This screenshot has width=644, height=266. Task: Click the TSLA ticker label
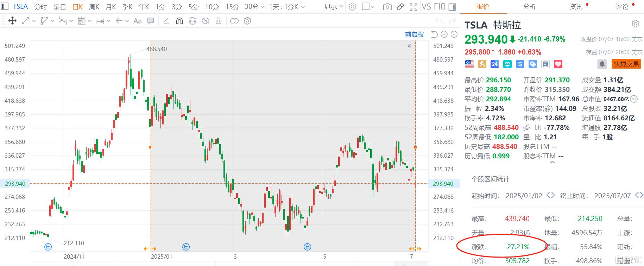click(x=20, y=7)
